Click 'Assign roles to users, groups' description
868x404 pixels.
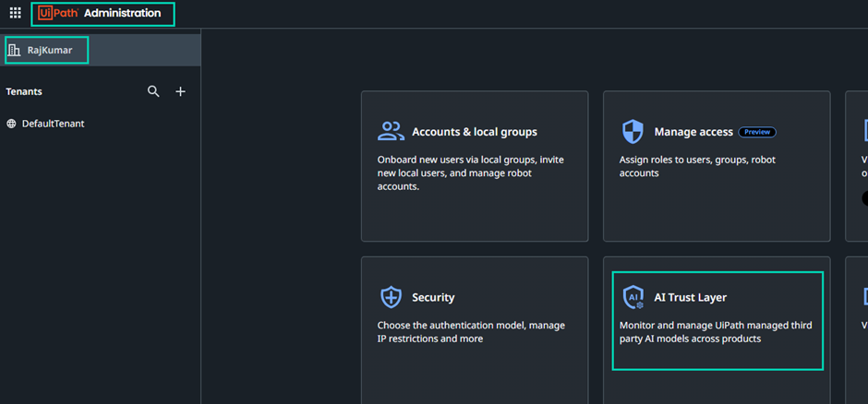click(697, 166)
